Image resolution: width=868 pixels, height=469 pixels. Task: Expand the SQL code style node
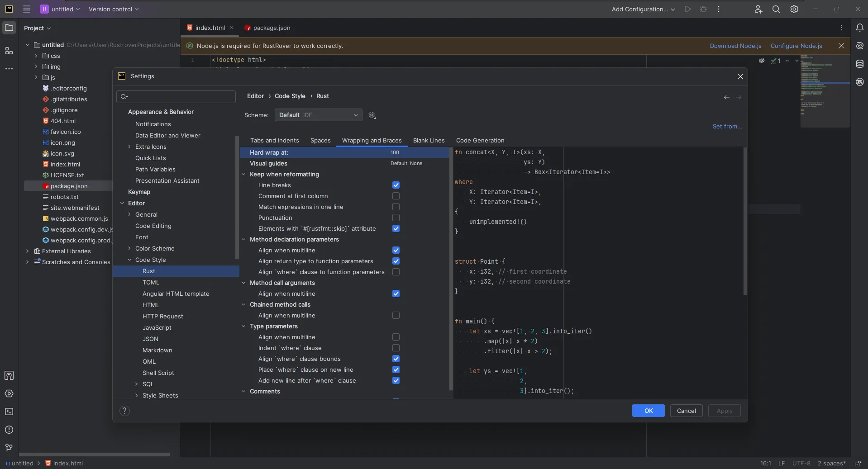[137, 384]
